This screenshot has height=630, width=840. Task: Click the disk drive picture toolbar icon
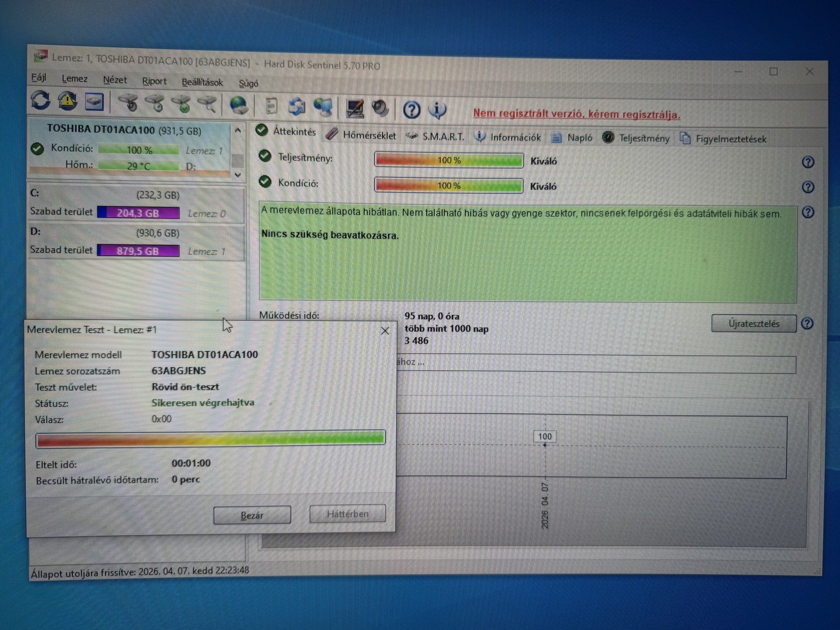pyautogui.click(x=94, y=102)
